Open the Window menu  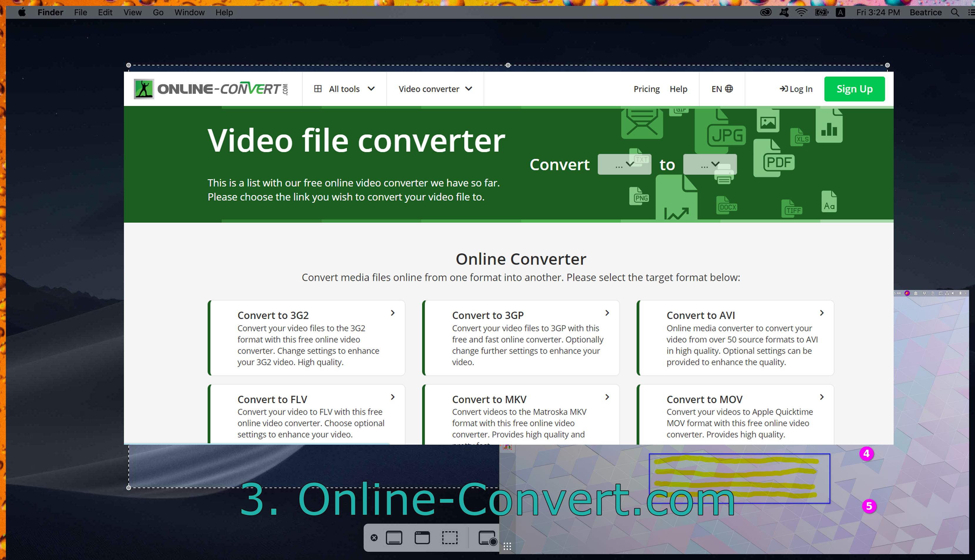pos(189,12)
